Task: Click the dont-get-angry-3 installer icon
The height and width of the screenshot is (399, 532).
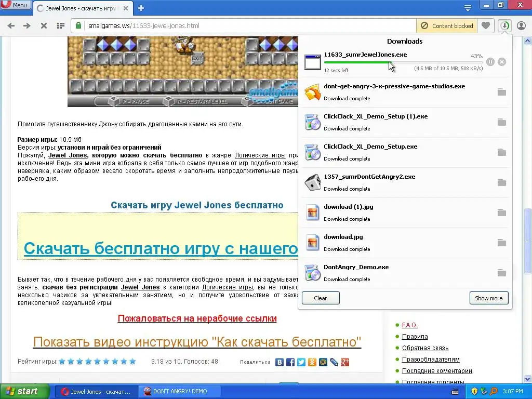Action: tap(312, 92)
